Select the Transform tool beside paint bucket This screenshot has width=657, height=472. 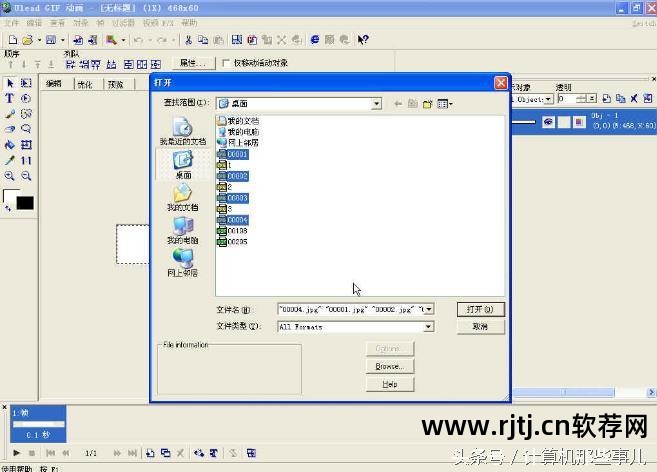click(x=26, y=145)
